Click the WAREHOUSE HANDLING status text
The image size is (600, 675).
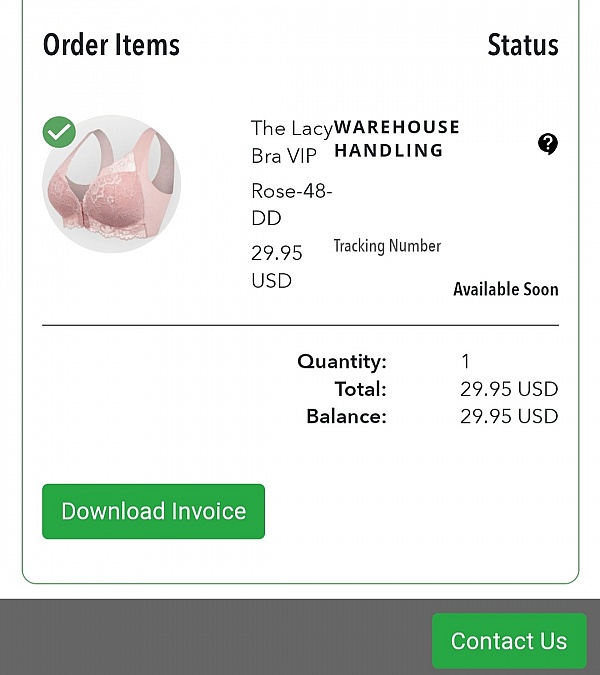397,139
